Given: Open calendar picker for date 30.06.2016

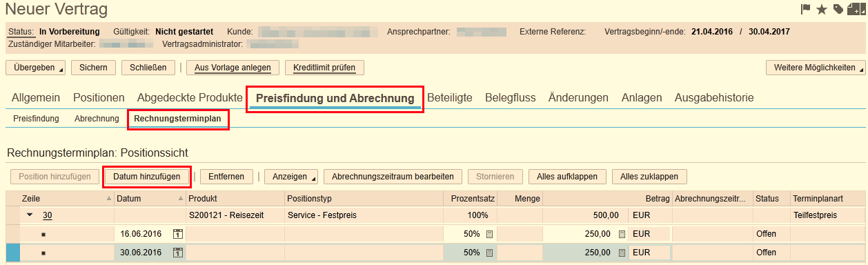Looking at the screenshot, I should 177,253.
